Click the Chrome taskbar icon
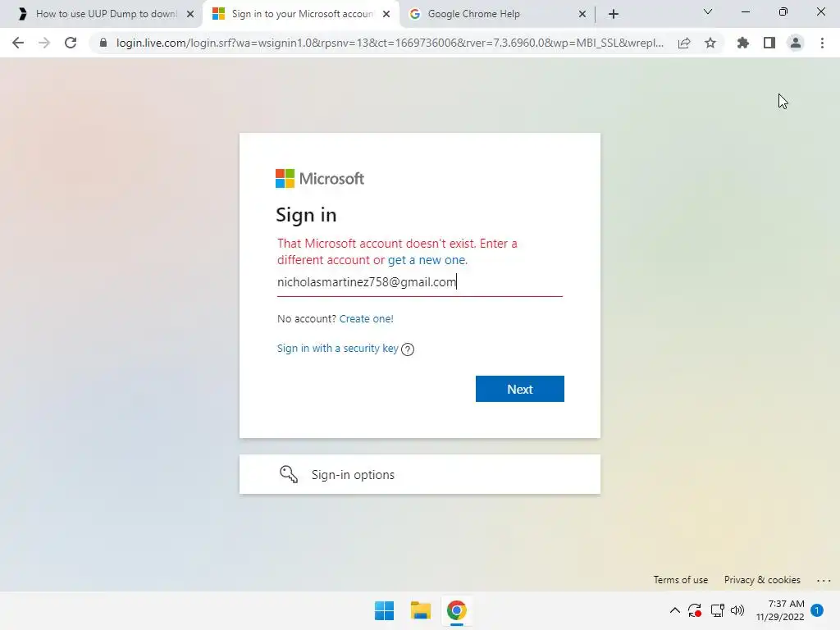The image size is (840, 630). click(x=457, y=610)
